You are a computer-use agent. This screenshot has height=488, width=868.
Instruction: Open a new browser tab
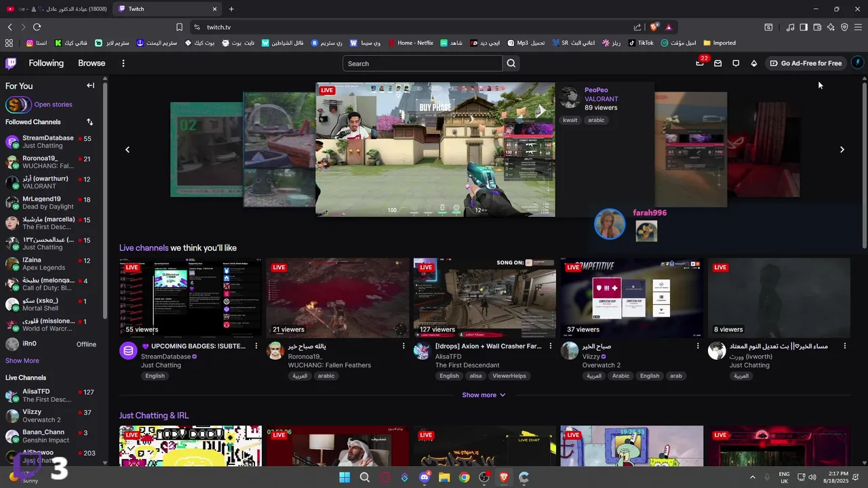[x=231, y=9]
